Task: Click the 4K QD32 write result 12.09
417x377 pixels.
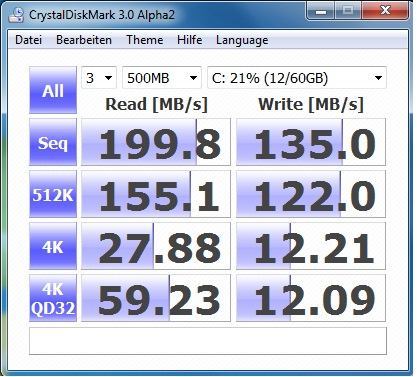Action: pos(311,298)
